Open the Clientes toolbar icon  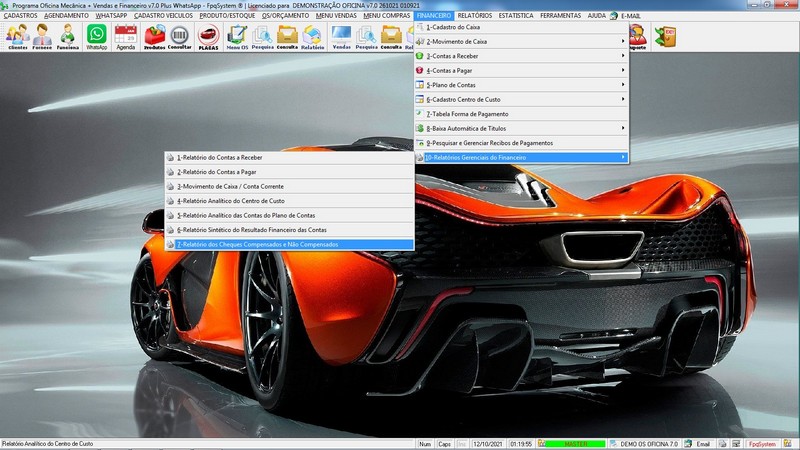point(16,37)
